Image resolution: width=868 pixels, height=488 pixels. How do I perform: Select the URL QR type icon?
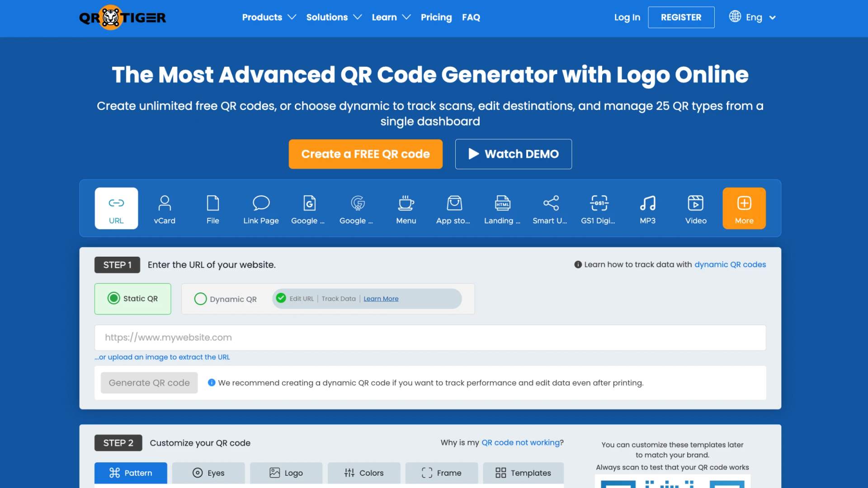(116, 208)
